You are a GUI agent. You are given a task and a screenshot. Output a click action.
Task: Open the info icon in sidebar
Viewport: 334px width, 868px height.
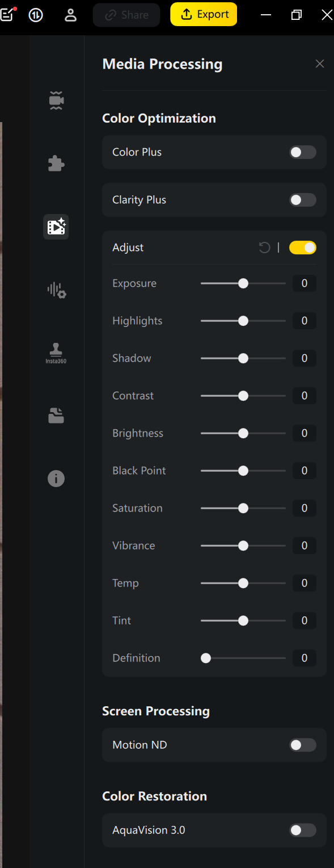(56, 479)
